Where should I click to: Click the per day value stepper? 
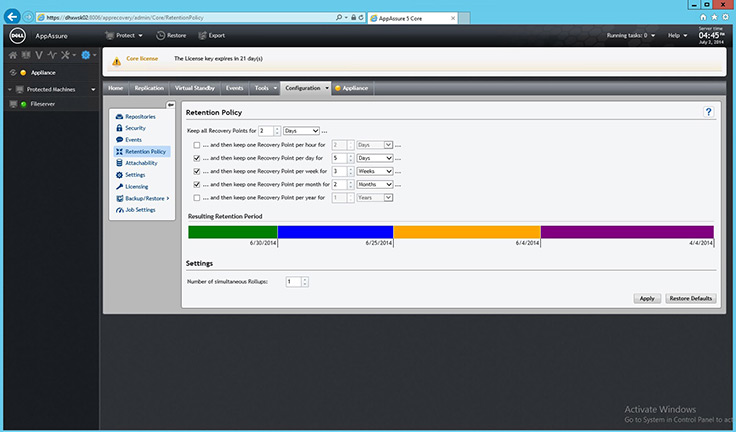point(351,158)
